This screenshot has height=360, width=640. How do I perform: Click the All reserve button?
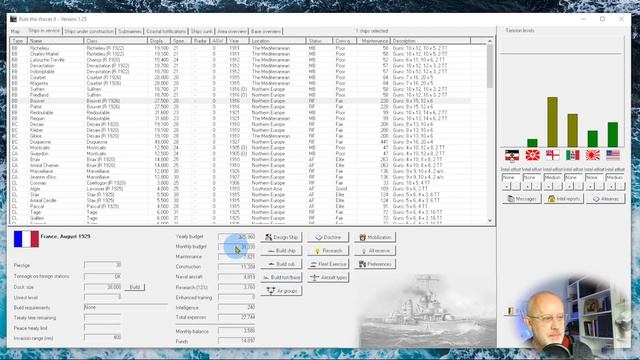(x=375, y=251)
